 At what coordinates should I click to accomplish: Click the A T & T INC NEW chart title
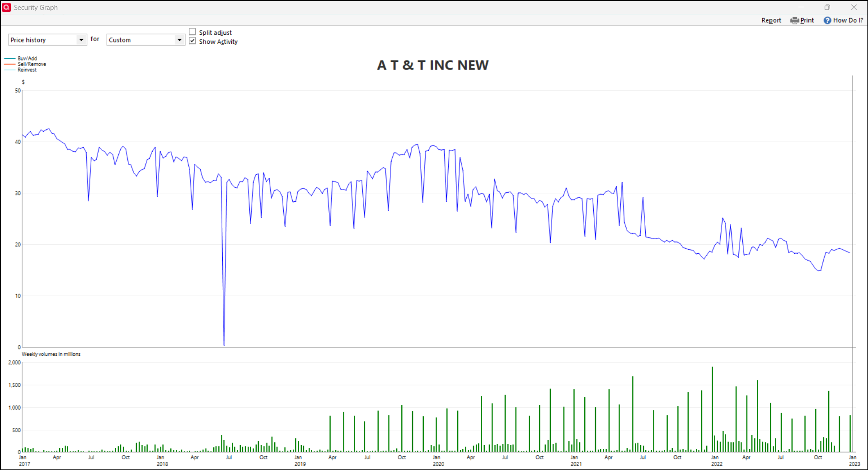[x=433, y=65]
